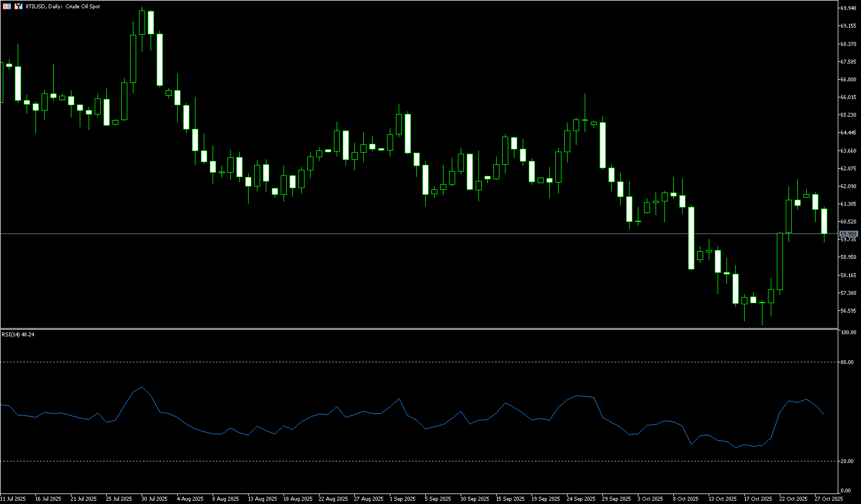Click the RSI 100.00 scale label
Viewport: 861px width, 504px height.
click(848, 332)
